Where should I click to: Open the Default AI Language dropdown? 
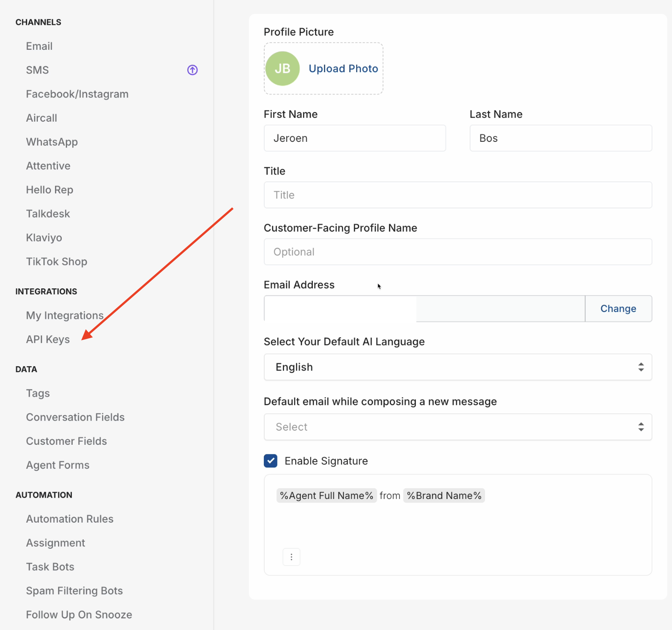[x=458, y=367]
